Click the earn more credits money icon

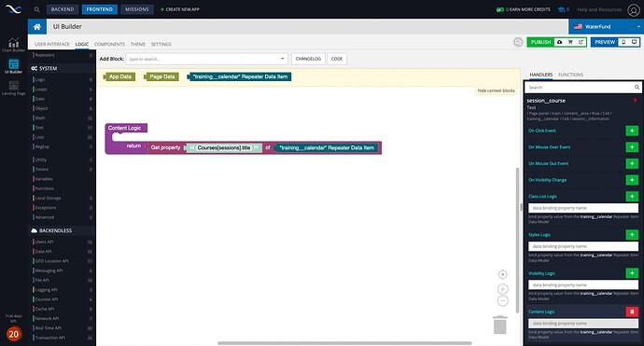coord(500,9)
